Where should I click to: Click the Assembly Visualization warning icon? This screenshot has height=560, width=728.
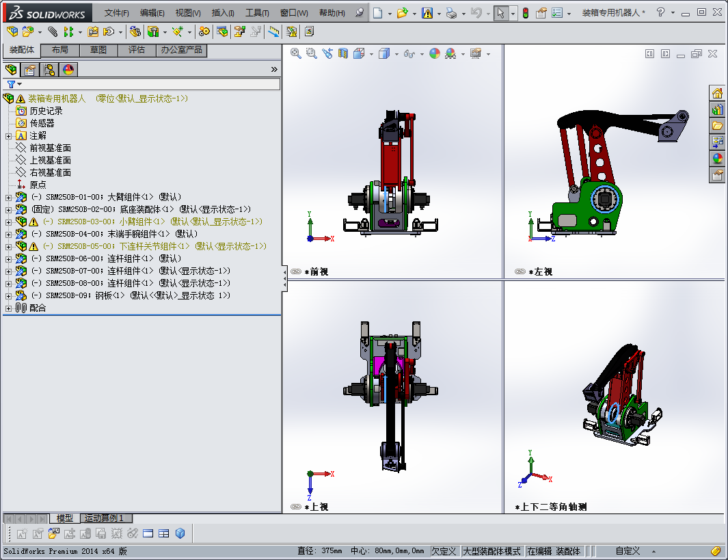[291, 31]
